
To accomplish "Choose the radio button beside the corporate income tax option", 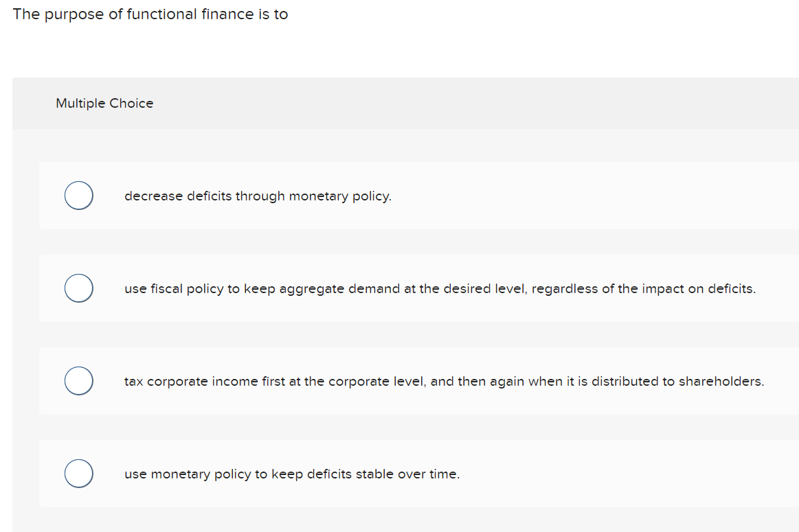I will pyautogui.click(x=78, y=381).
